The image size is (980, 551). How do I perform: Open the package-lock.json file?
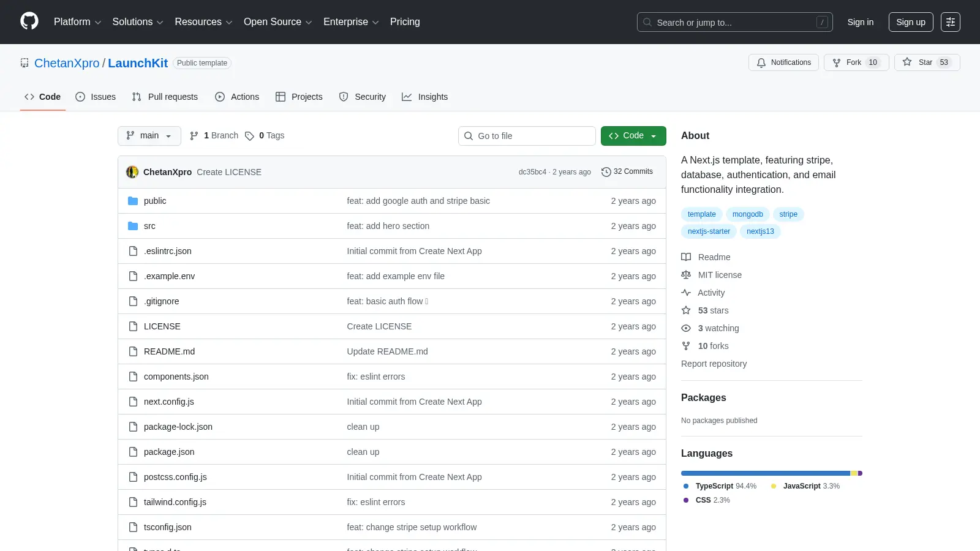pos(178,427)
